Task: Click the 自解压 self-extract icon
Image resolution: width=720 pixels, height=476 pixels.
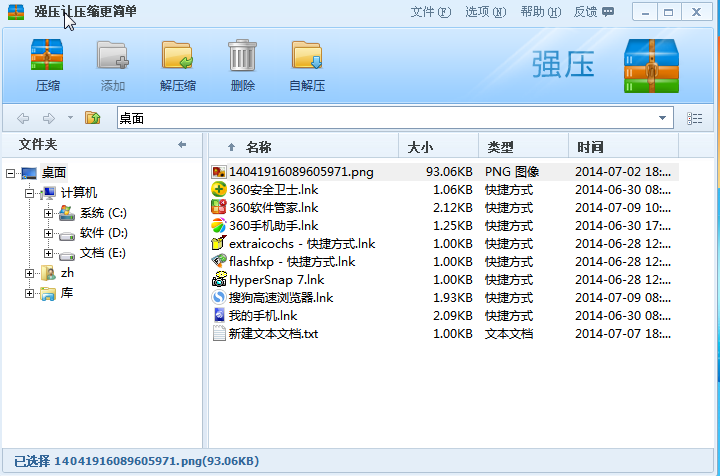Action: [x=307, y=56]
